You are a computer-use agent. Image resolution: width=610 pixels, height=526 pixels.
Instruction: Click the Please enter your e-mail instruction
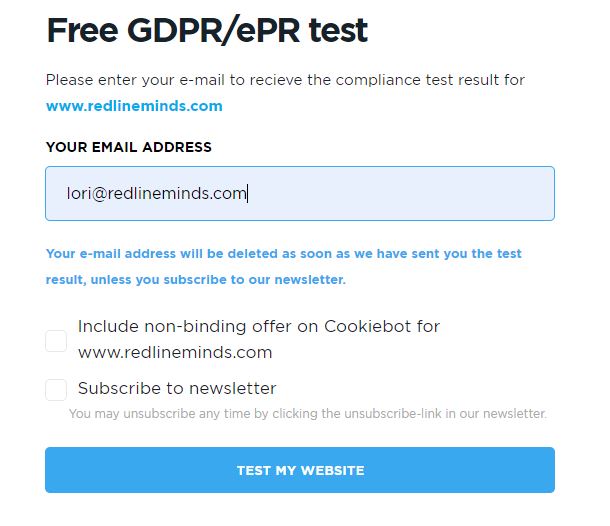coord(284,80)
